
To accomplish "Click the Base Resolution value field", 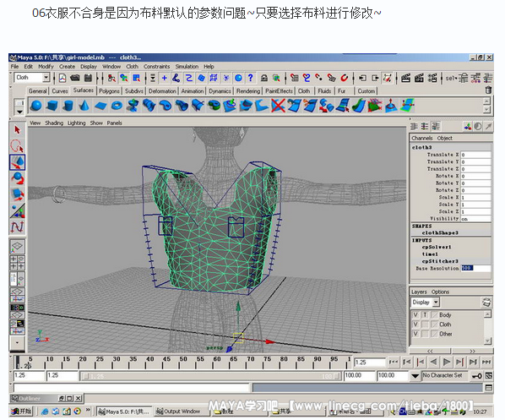I will pyautogui.click(x=475, y=268).
